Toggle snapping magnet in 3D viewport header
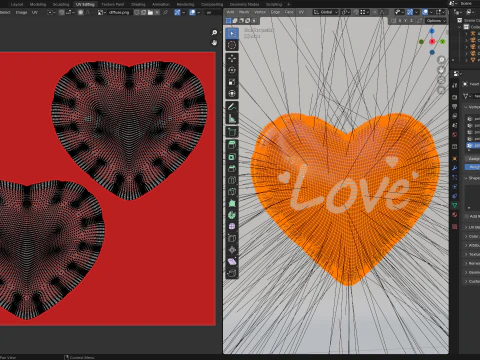The image size is (480, 360). (x=356, y=12)
